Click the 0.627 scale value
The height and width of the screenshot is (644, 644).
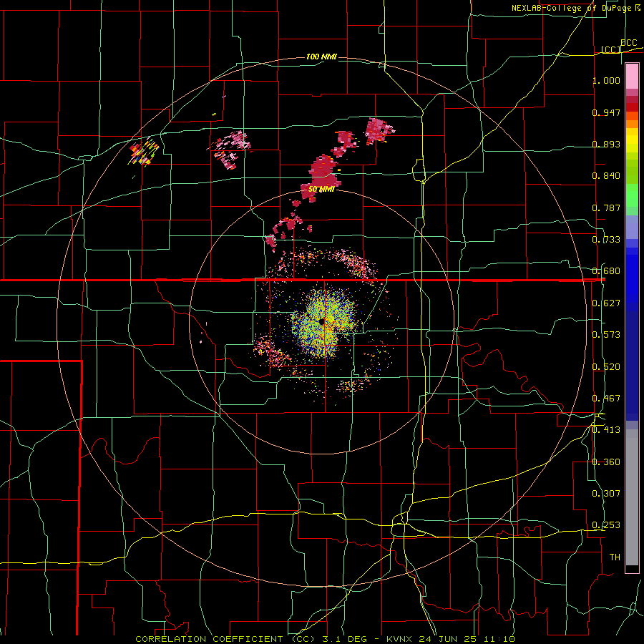tap(606, 303)
